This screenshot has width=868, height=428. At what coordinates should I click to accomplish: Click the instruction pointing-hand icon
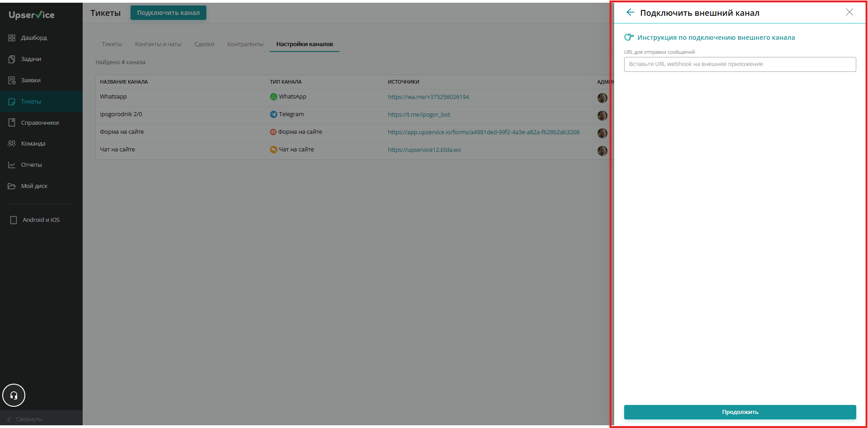click(629, 37)
